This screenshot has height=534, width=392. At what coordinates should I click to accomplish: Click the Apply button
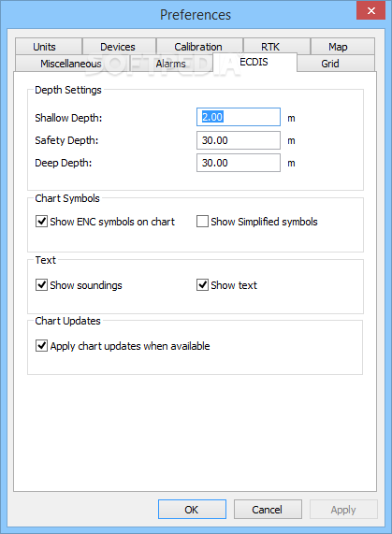(343, 510)
